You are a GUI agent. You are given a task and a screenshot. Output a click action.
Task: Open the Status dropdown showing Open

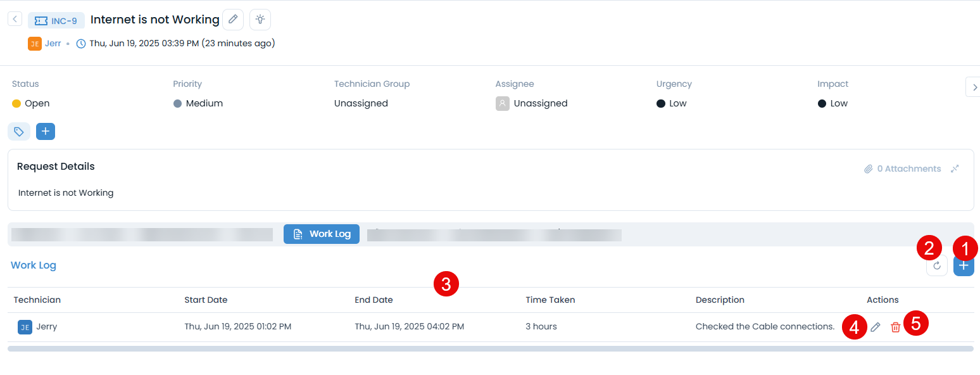tap(37, 103)
